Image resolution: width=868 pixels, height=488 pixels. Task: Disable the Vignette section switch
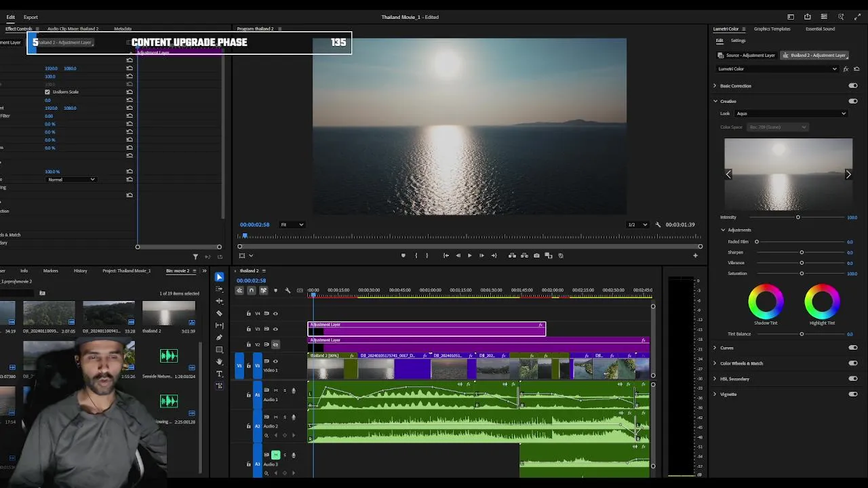[x=852, y=394]
